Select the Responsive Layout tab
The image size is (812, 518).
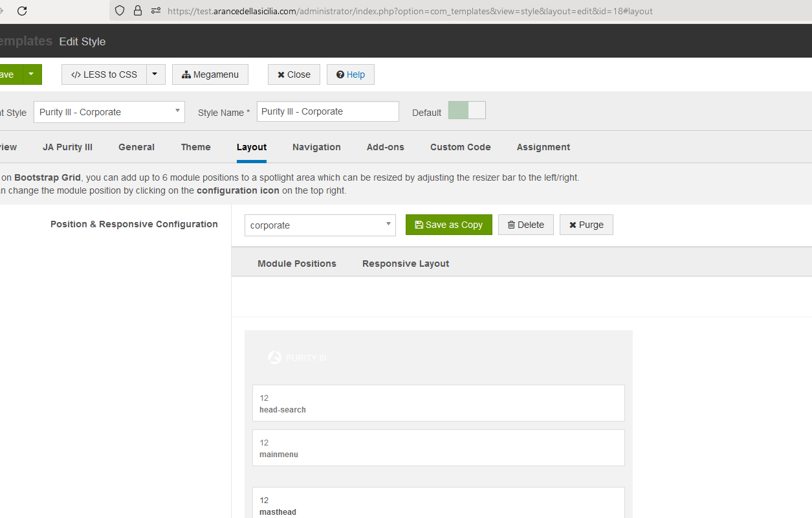[405, 264]
